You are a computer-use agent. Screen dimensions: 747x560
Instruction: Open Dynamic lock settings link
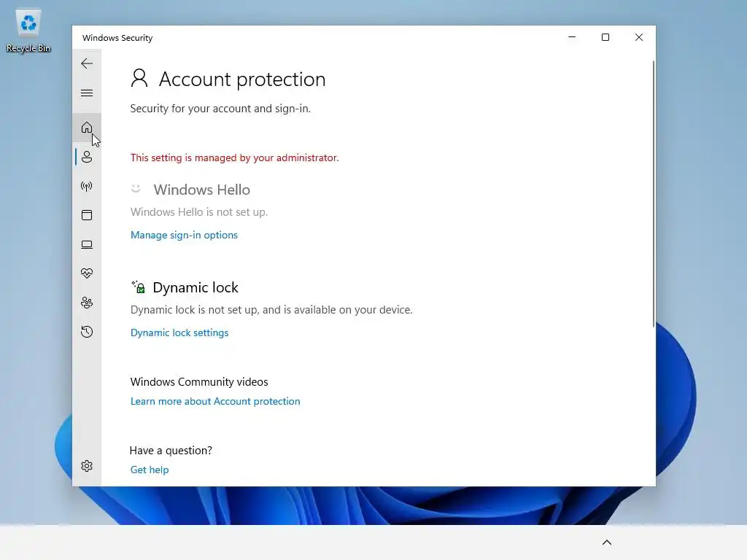click(x=179, y=332)
